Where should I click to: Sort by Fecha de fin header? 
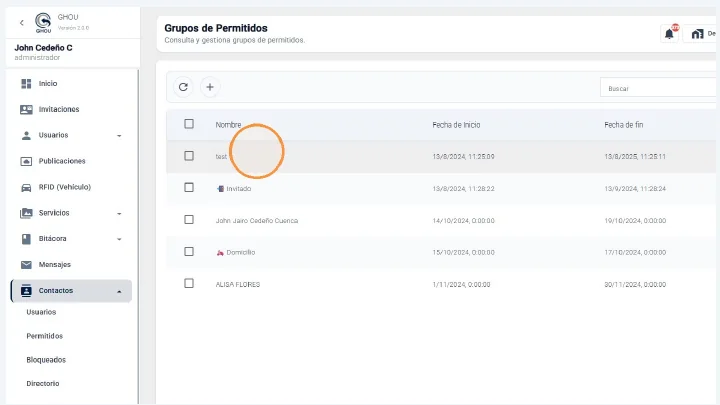pos(624,125)
